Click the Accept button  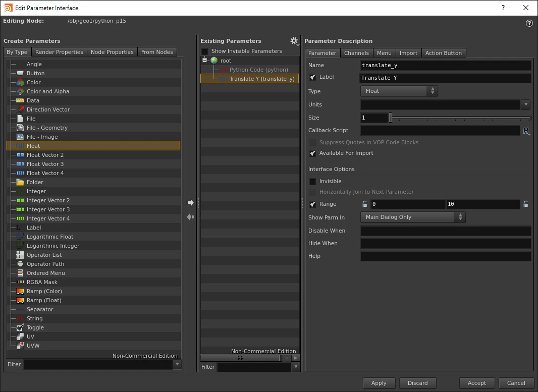click(476, 383)
